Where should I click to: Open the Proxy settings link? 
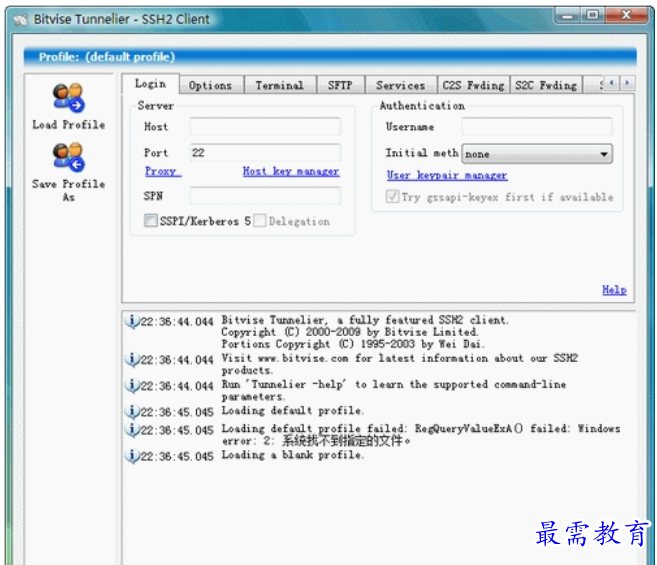point(163,171)
